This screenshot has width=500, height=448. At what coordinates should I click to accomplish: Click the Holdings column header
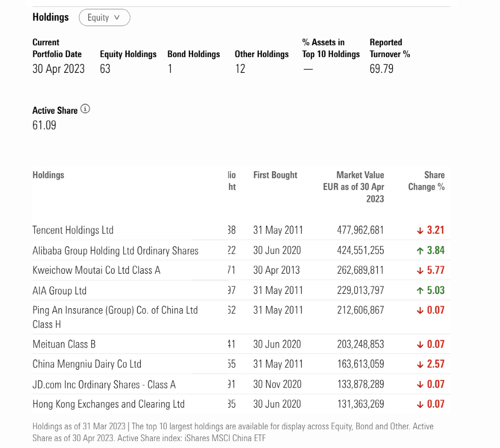click(48, 175)
